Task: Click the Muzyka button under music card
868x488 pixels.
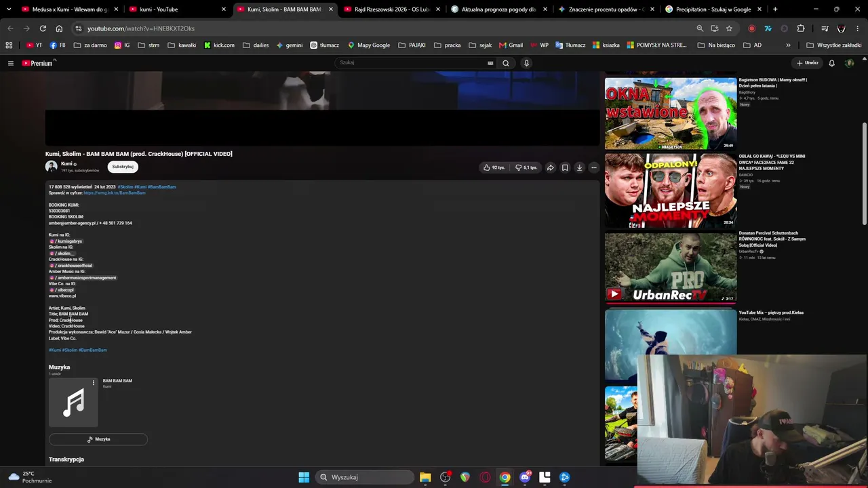Action: [98, 439]
